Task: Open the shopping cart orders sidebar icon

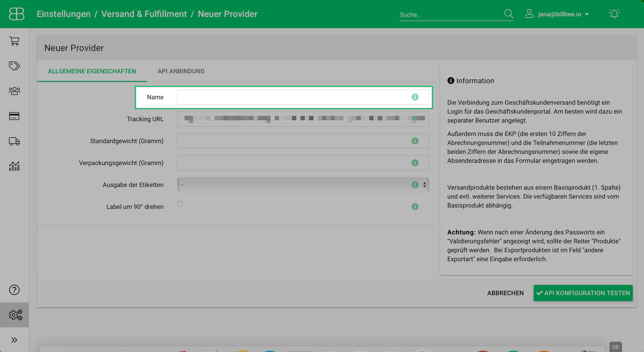Action: coord(14,41)
